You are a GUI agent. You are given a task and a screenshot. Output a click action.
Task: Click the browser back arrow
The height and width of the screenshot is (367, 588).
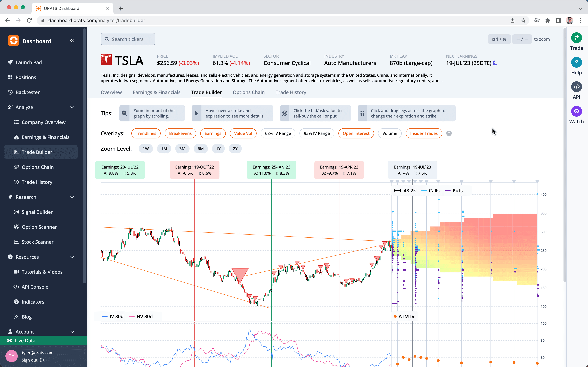(7, 20)
